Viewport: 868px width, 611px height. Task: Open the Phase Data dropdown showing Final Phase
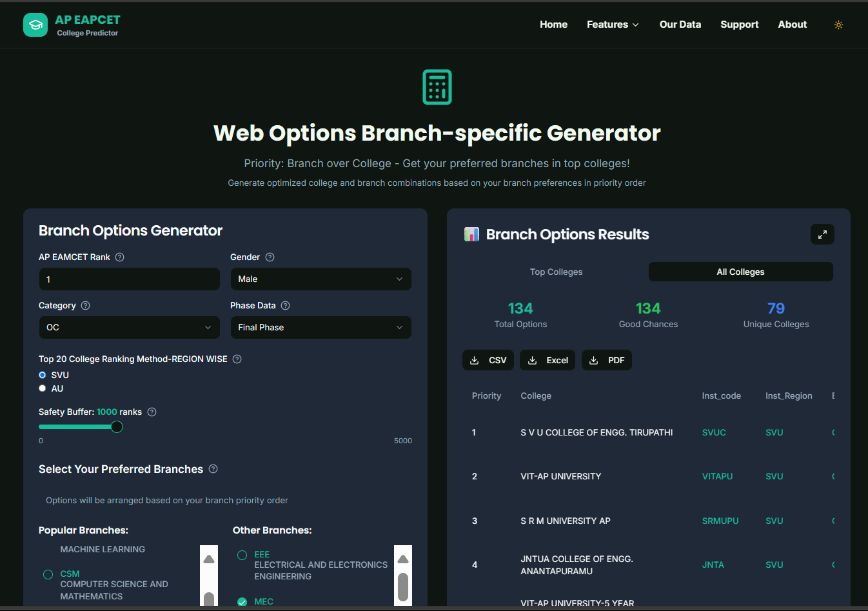[321, 327]
